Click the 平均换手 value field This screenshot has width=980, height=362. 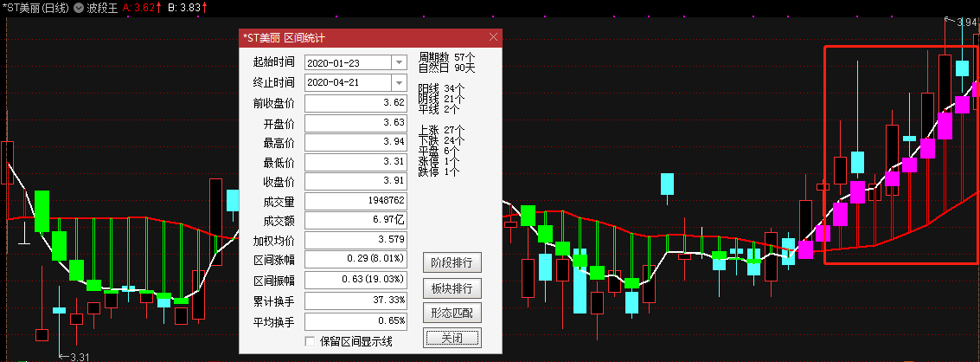tap(355, 321)
